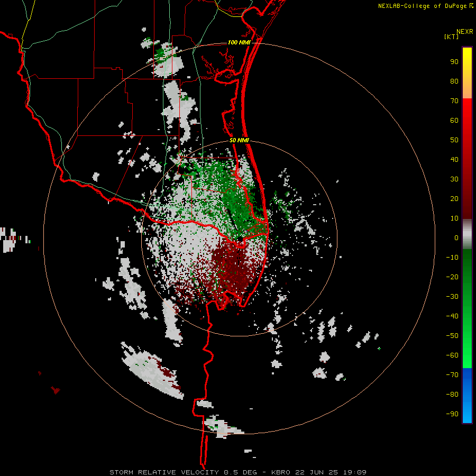
Task: Select the 40 value on velocity scale
Action: pyautogui.click(x=454, y=159)
